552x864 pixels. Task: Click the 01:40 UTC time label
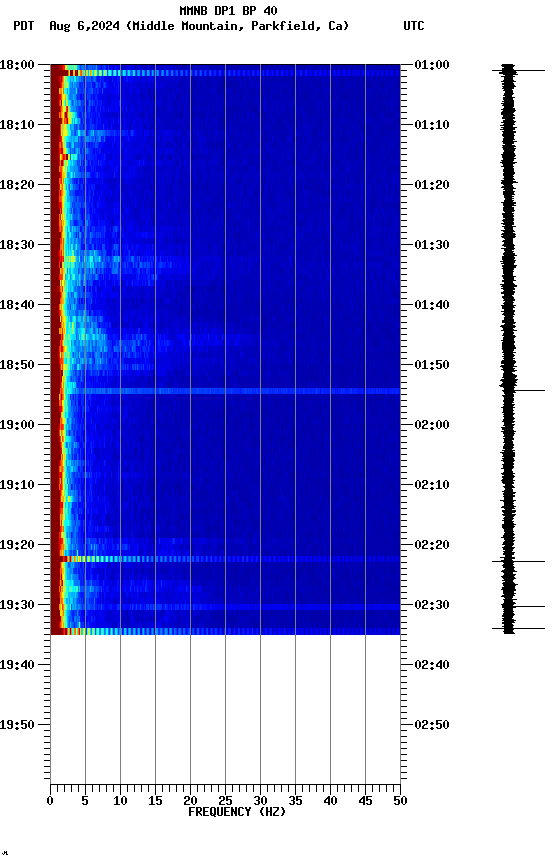coord(432,305)
